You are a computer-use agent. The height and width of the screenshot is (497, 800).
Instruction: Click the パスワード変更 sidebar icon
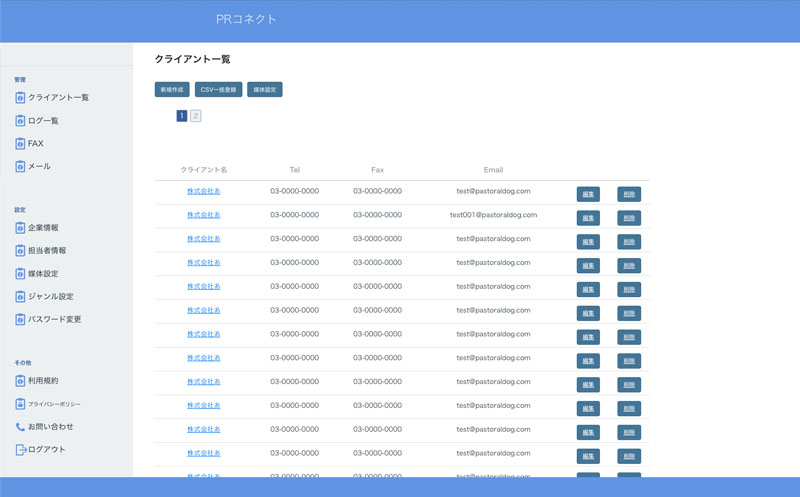tap(20, 320)
